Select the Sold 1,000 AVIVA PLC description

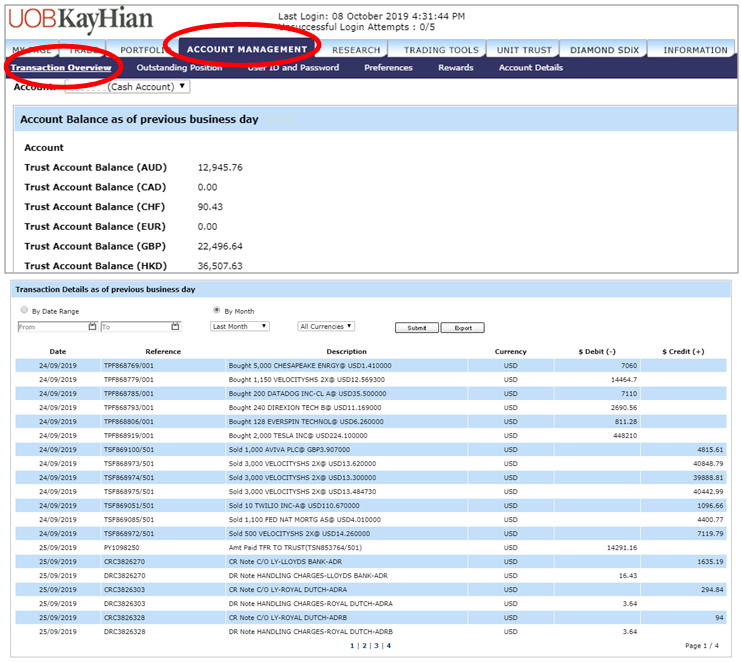[289, 449]
